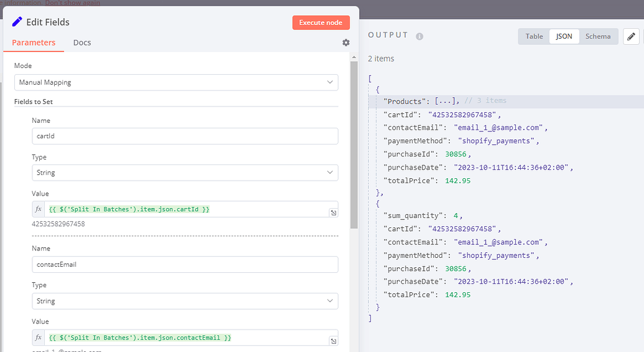Open the Mode dropdown set to Manual Mapping
Screen dimensions: 644x352
click(x=176, y=82)
